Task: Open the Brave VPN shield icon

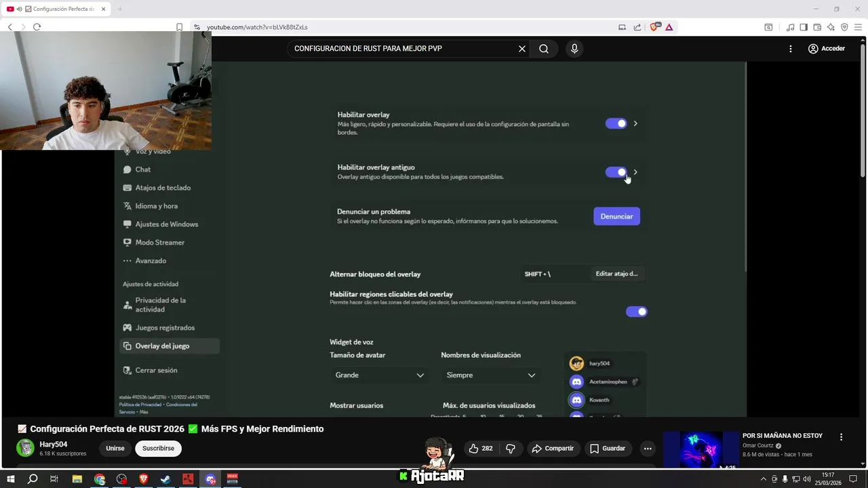Action: coord(844,27)
